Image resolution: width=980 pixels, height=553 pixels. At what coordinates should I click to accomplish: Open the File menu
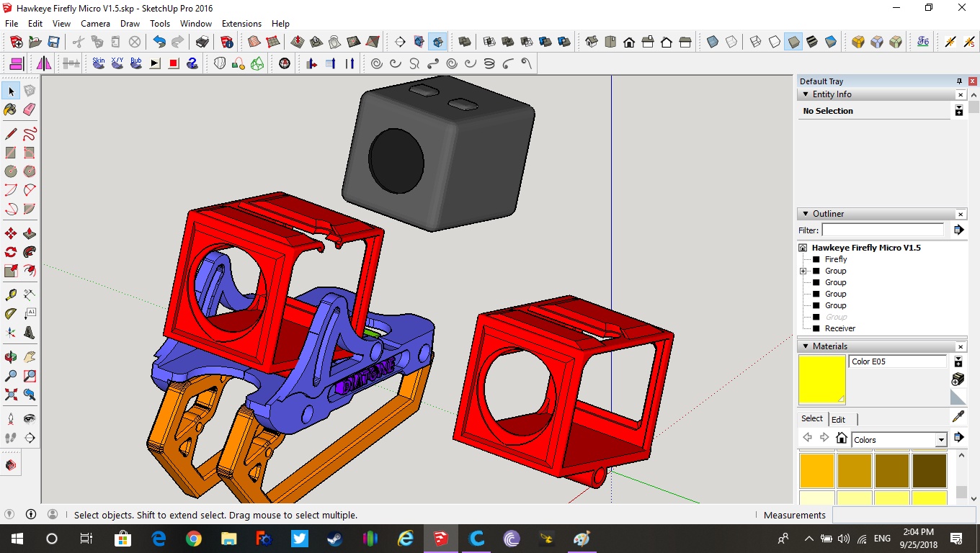(x=12, y=24)
